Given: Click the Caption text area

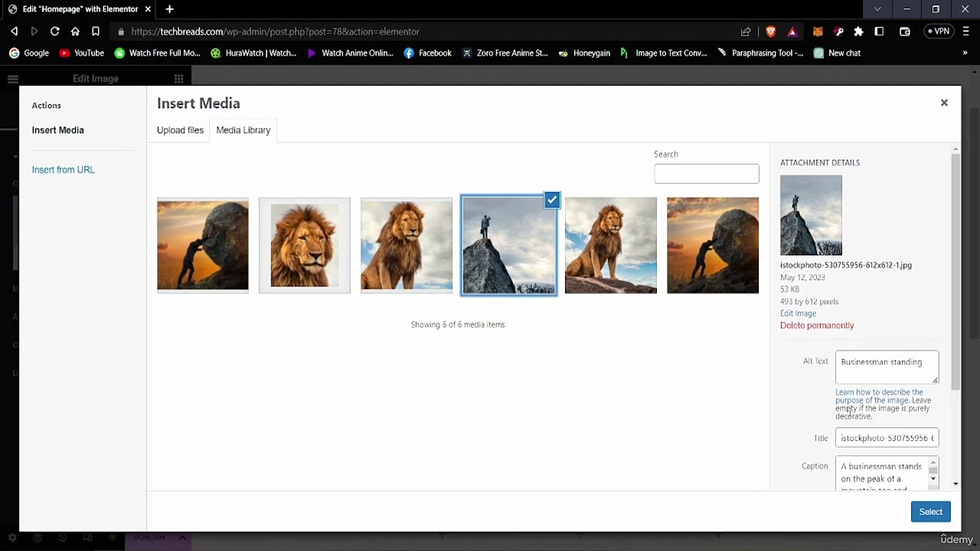Looking at the screenshot, I should (x=880, y=474).
